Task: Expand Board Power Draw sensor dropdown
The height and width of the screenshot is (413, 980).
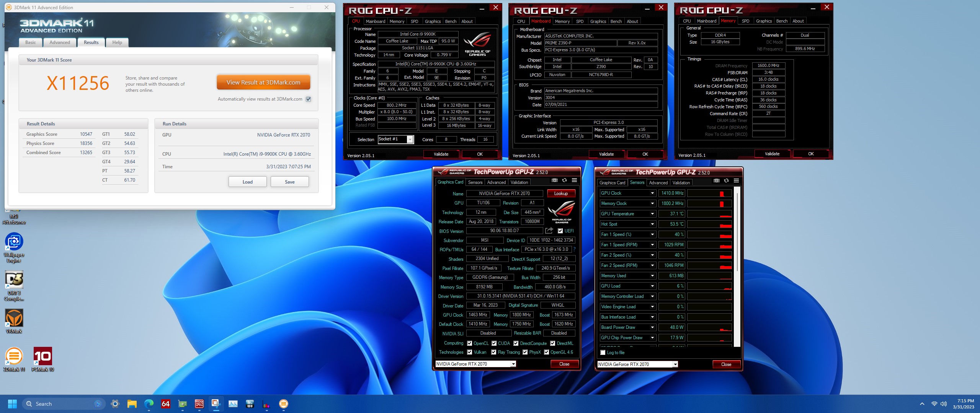Action: 652,327
